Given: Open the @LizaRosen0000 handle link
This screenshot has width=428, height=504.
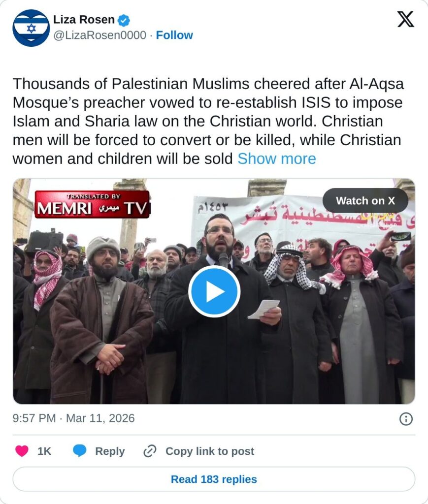Looking at the screenshot, I should [x=99, y=35].
